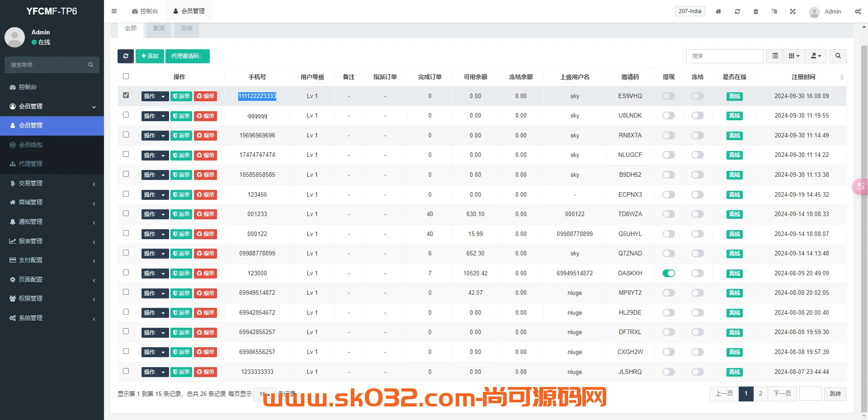This screenshot has width=868, height=420.
Task: Open the 会员钱包 sidebar item
Action: (32, 145)
